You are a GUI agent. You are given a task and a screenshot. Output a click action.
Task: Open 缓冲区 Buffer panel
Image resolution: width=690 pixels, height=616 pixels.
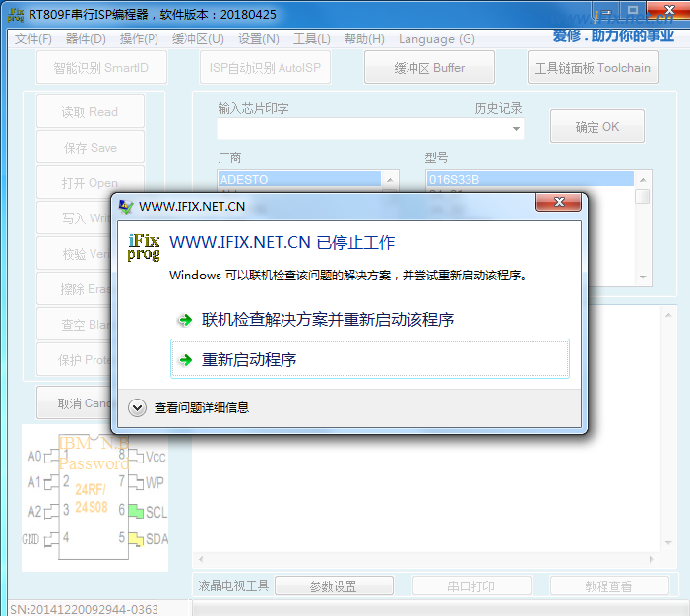(x=429, y=67)
